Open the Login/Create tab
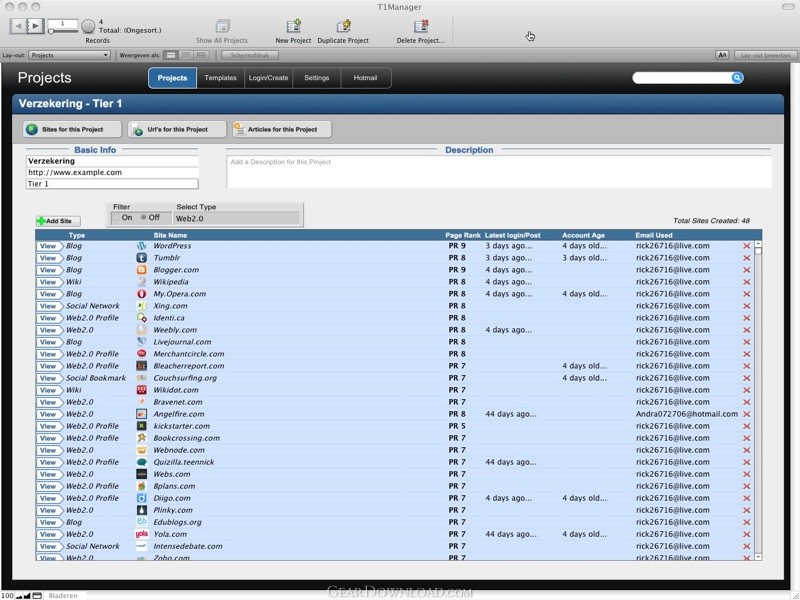This screenshot has width=800, height=600. click(268, 78)
